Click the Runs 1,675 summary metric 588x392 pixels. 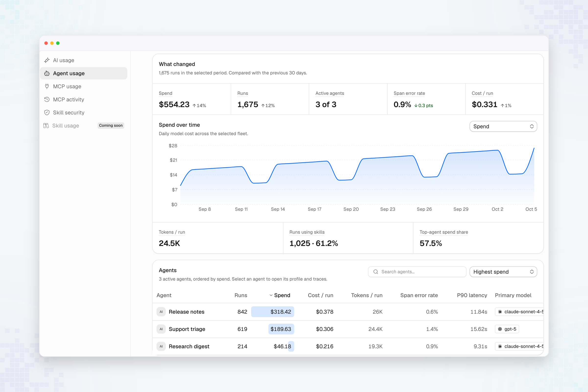coord(270,99)
